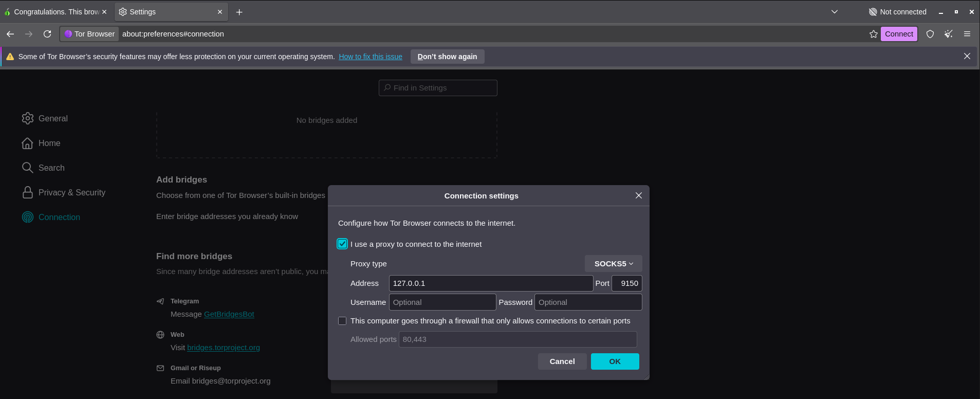This screenshot has width=980, height=399.
Task: Click the Web globe icon
Action: 160,335
